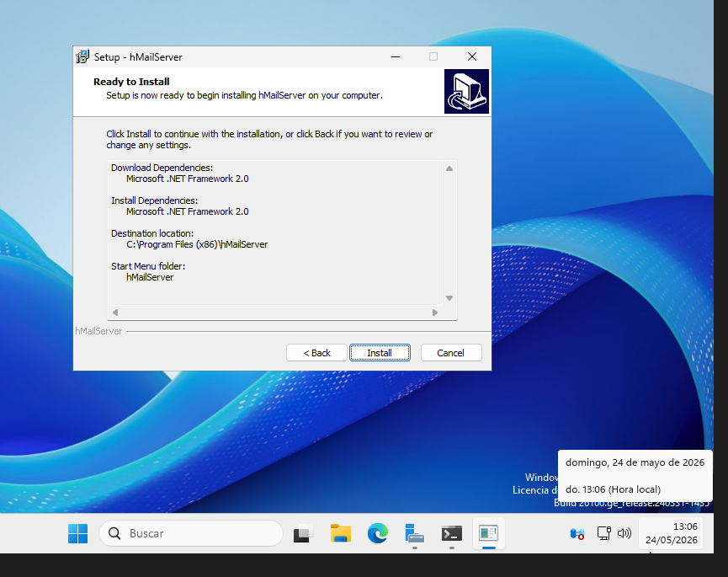Click the volume speaker tray icon
This screenshot has width=728, height=577.
[x=624, y=533]
